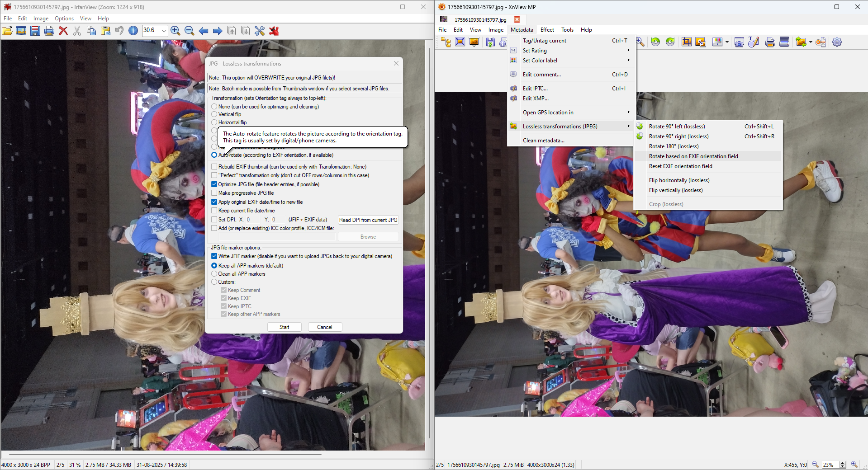
Task: Click XnView Browser folder tree icon
Action: coord(446,42)
